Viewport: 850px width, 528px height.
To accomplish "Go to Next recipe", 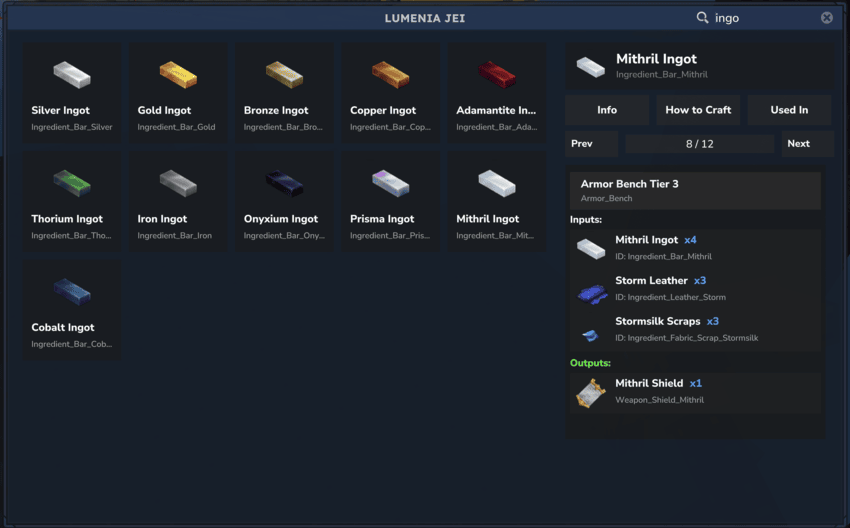I will tap(807, 144).
